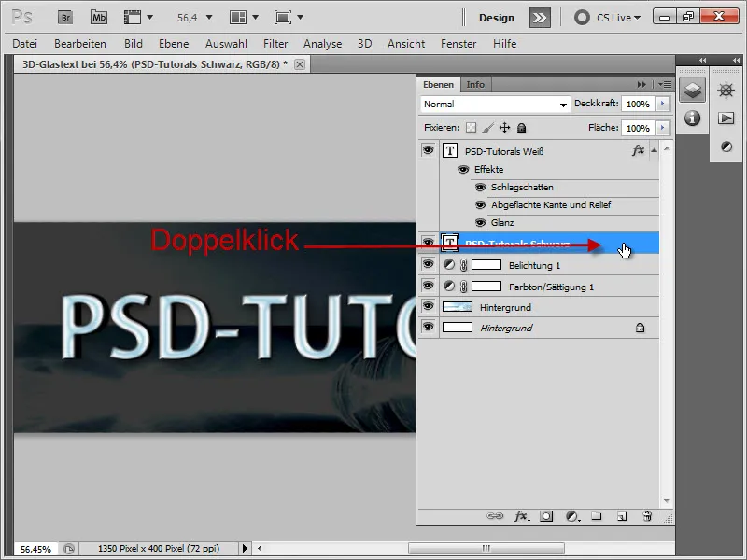Collapse the effects list on PSD-Tutorals Weiß
Image resolution: width=747 pixels, height=560 pixels.
pyautogui.click(x=655, y=150)
